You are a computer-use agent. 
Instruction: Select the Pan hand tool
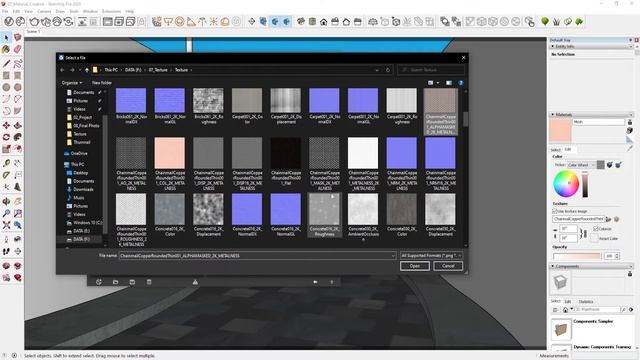point(18,201)
